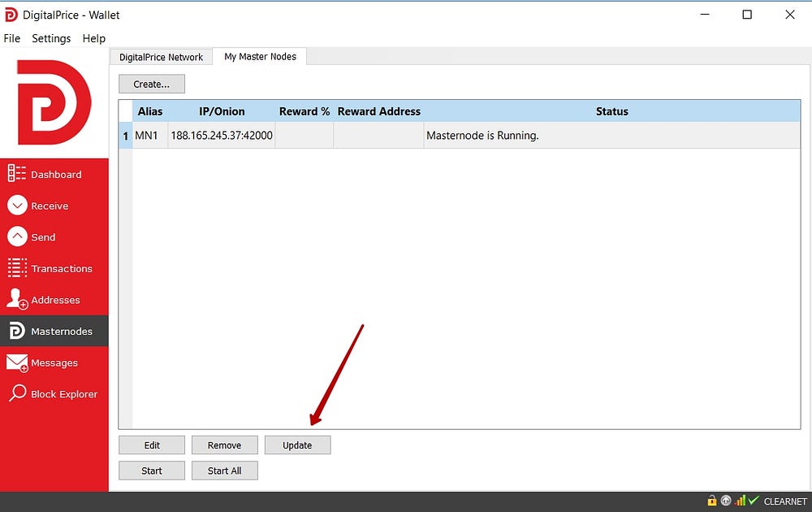Open Transactions list icon in sidebar
Viewport: 812px width, 512px height.
coord(17,267)
